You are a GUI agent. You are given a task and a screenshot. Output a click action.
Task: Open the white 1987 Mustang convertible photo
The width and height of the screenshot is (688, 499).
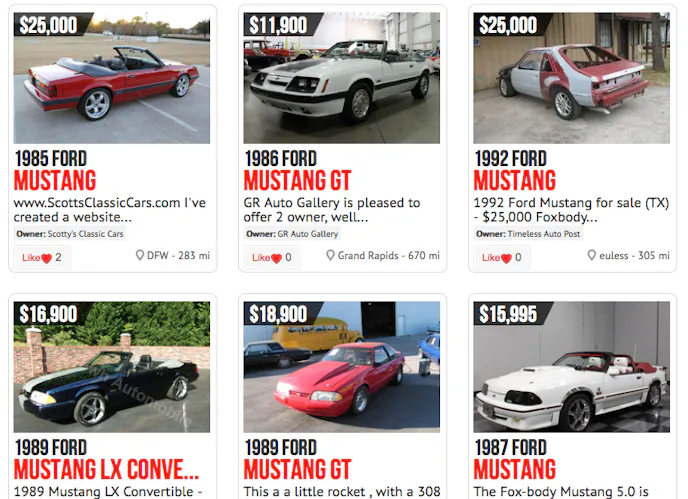[x=571, y=367]
